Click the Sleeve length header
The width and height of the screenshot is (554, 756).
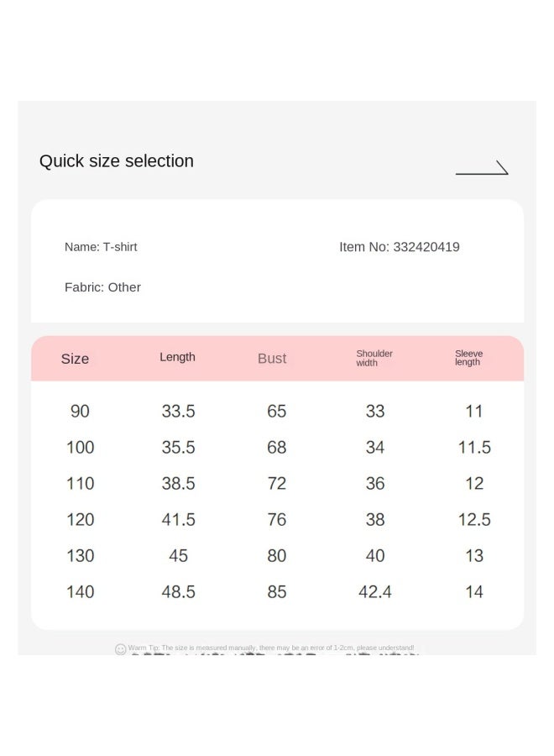point(468,358)
